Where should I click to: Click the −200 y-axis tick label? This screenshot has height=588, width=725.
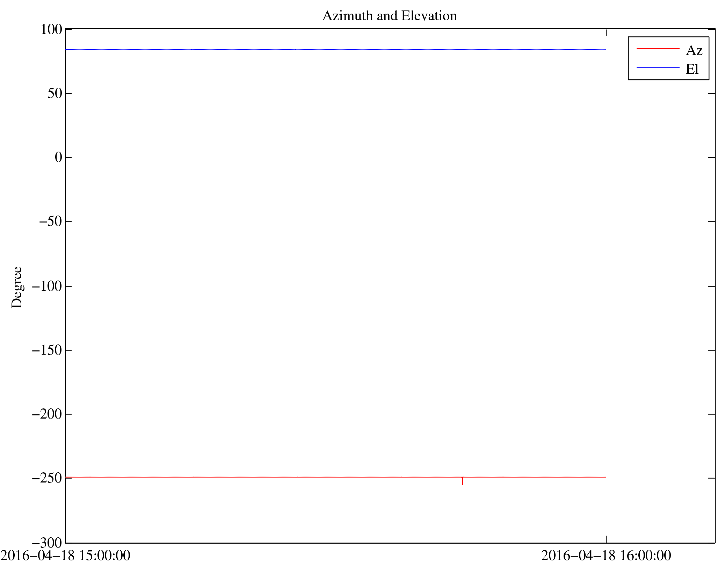coord(47,414)
